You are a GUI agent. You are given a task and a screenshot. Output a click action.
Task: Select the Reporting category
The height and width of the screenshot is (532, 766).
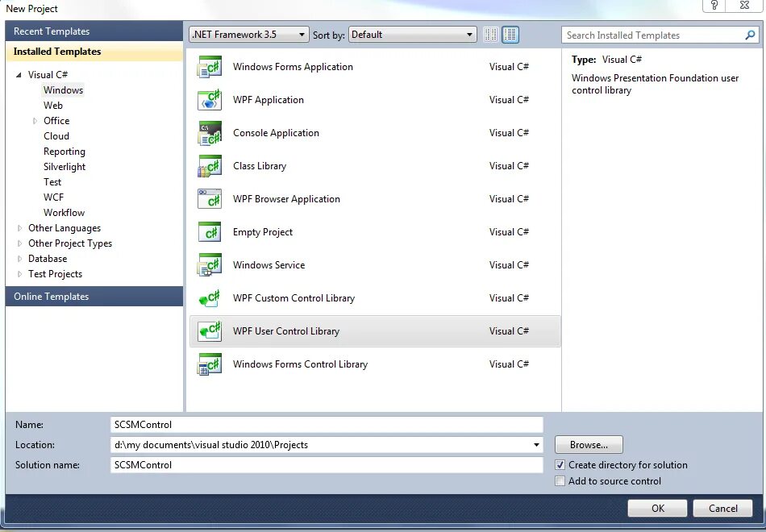point(64,152)
